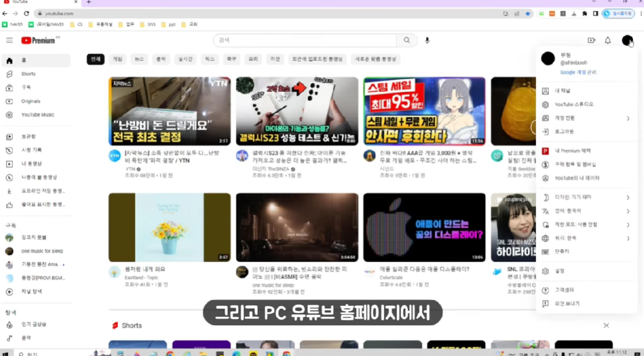The image size is (644, 356).
Task: Click the YouTube Premium logo
Action: tap(39, 40)
